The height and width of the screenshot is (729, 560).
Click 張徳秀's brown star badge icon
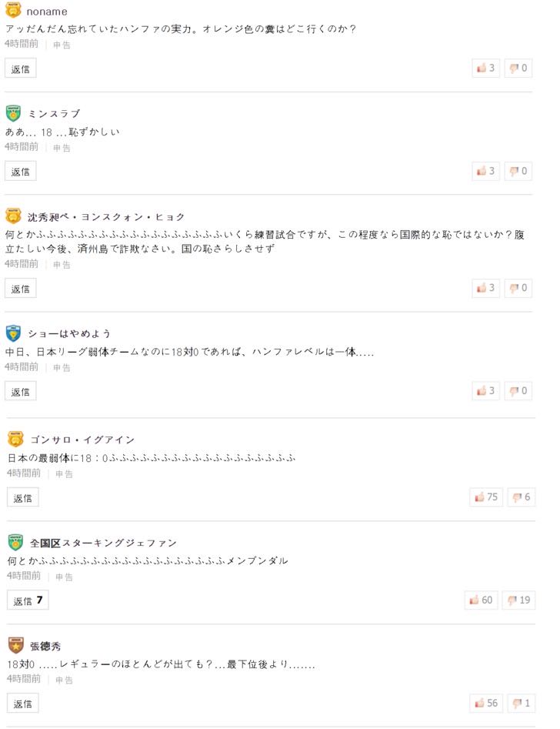point(15,646)
